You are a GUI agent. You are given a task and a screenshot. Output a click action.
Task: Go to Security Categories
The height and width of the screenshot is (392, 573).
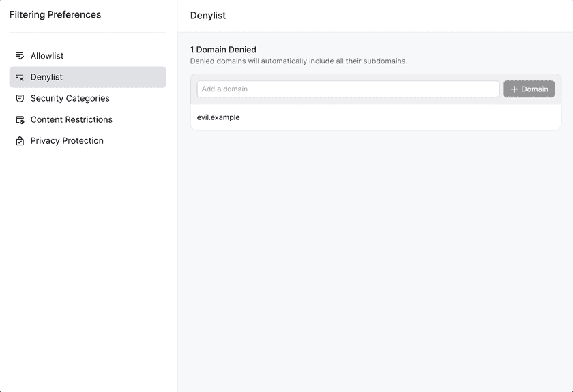tap(88, 98)
